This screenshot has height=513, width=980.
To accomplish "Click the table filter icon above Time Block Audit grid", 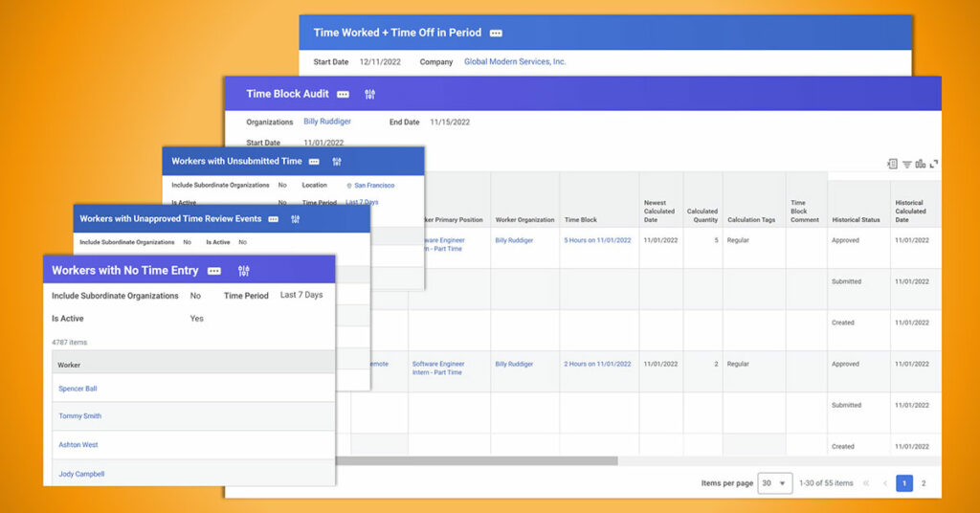I will click(907, 165).
